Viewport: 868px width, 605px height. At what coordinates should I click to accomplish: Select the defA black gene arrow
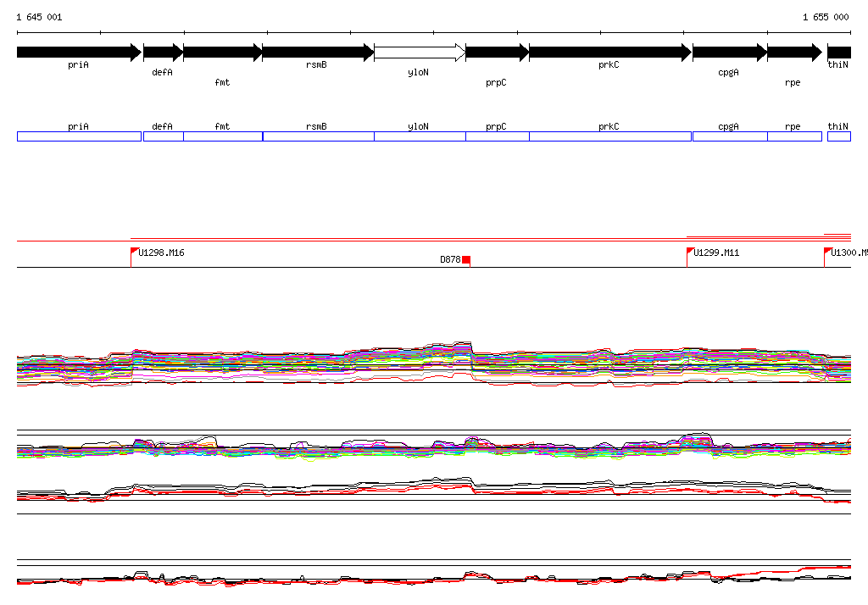point(164,53)
